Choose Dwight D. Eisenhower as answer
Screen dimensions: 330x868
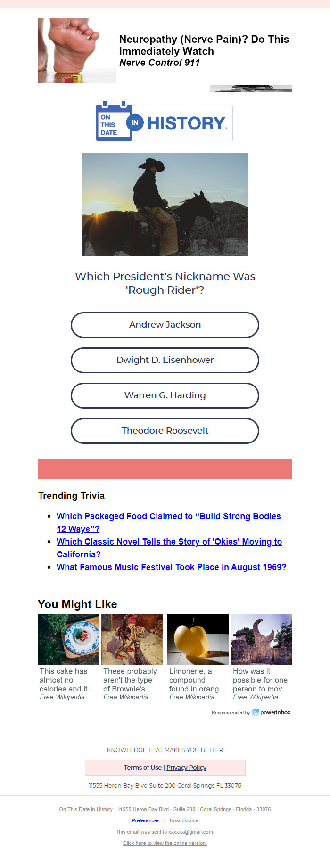point(165,360)
